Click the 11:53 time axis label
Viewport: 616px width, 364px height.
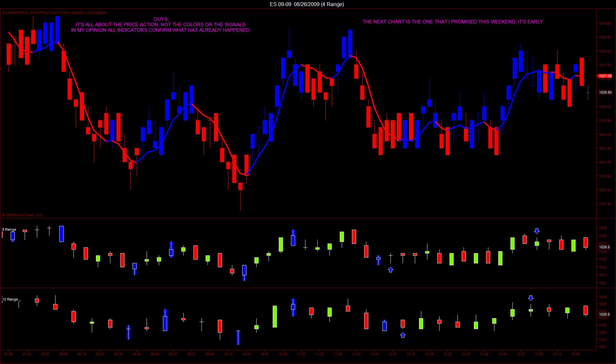(356, 354)
